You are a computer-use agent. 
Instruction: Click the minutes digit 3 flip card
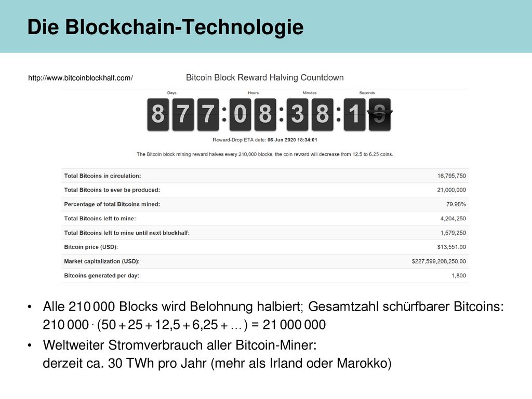297,114
